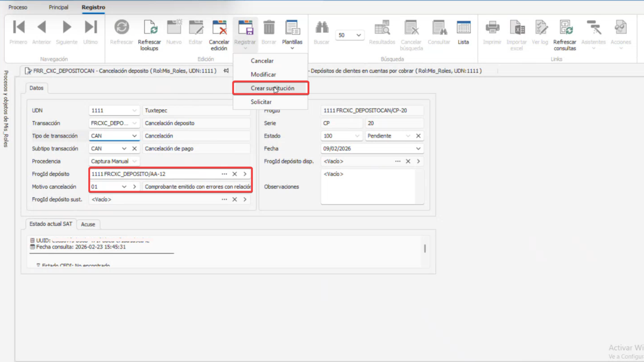The height and width of the screenshot is (362, 644).
Task: Click the Registrar save icon
Action: pos(245,28)
